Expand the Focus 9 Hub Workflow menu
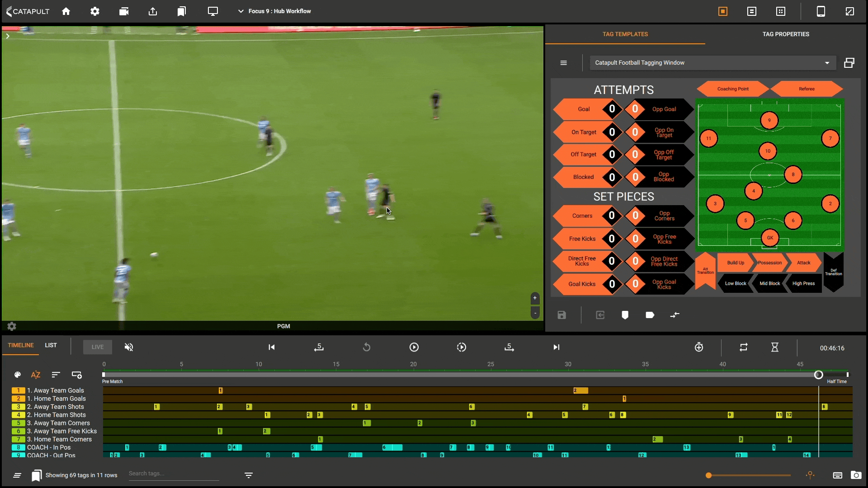Image resolution: width=868 pixels, height=488 pixels. pyautogui.click(x=275, y=11)
